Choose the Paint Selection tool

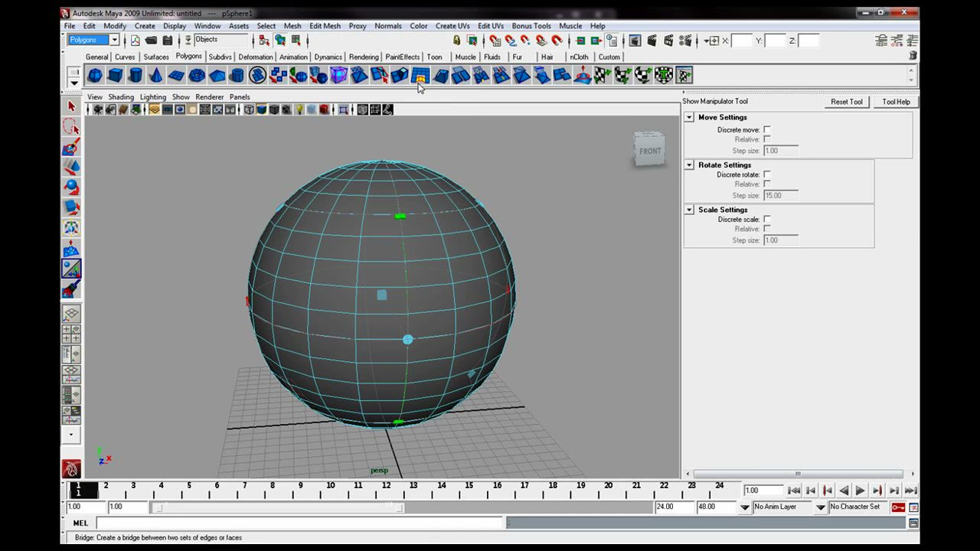71,147
